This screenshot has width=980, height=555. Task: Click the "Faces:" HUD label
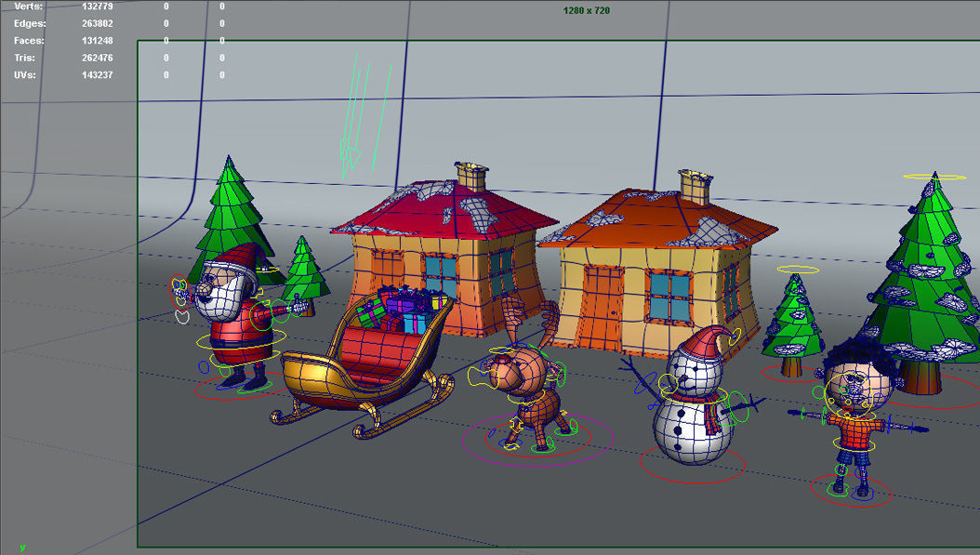pyautogui.click(x=30, y=41)
